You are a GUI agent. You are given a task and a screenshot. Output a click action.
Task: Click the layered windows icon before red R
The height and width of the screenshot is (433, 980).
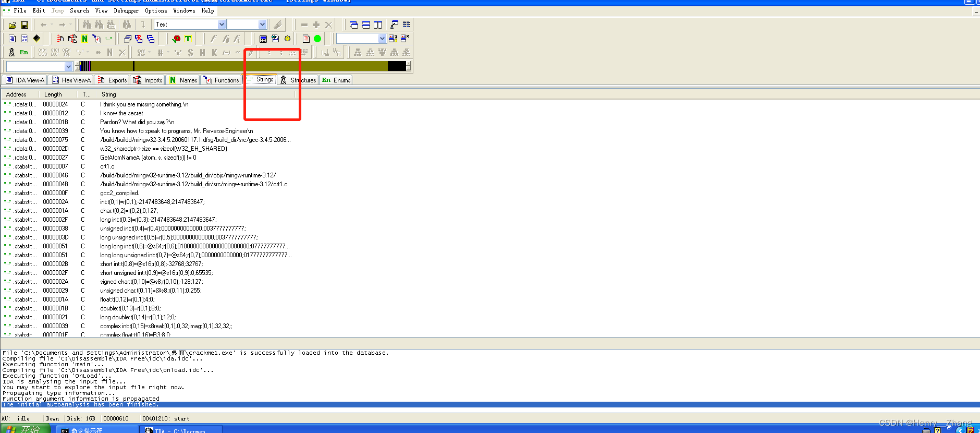pos(128,39)
